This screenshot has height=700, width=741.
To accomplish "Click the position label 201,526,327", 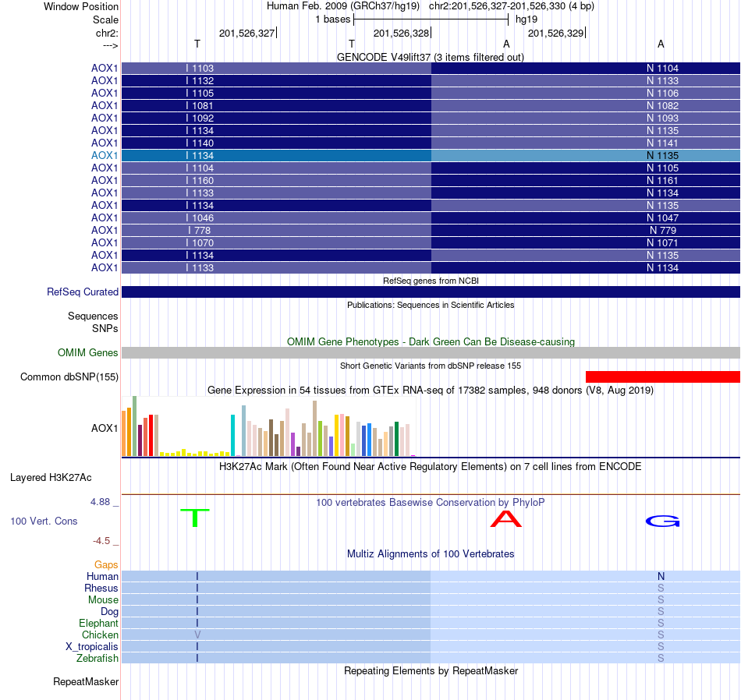I will click(246, 33).
